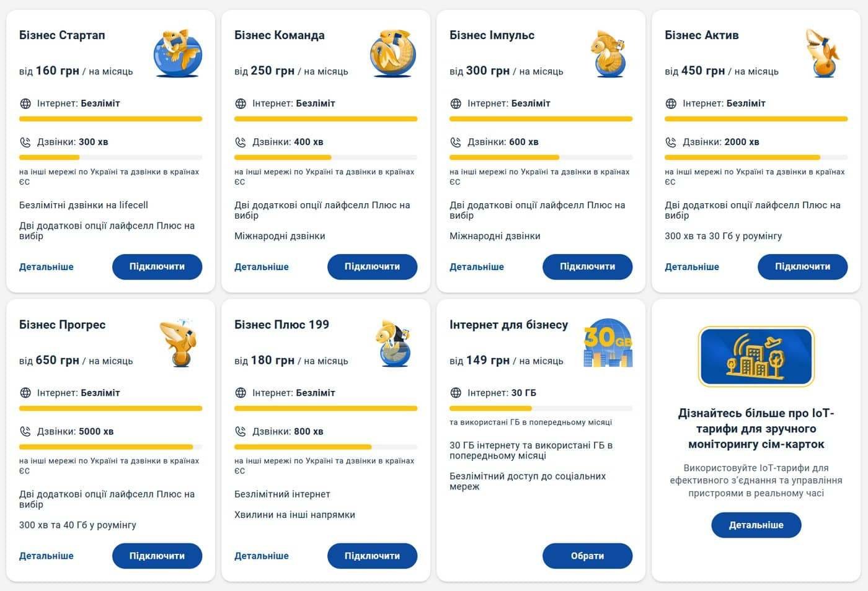
Task: Click the Бізнес Плюс 199 title
Action: click(281, 325)
